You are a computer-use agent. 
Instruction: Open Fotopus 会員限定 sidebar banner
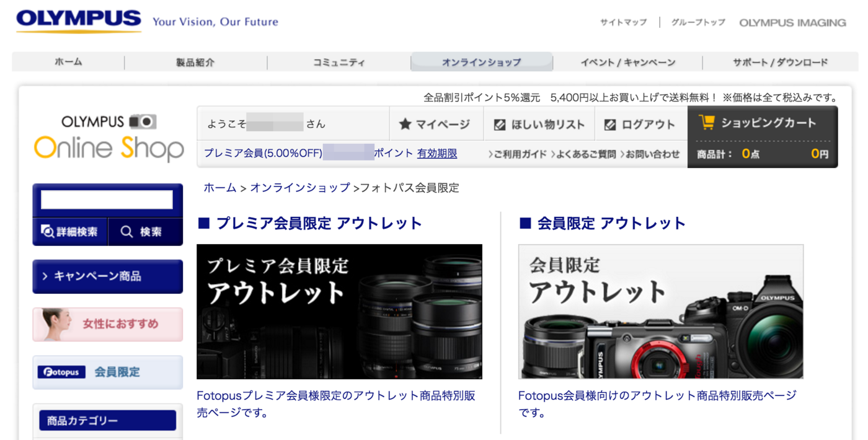tap(108, 372)
